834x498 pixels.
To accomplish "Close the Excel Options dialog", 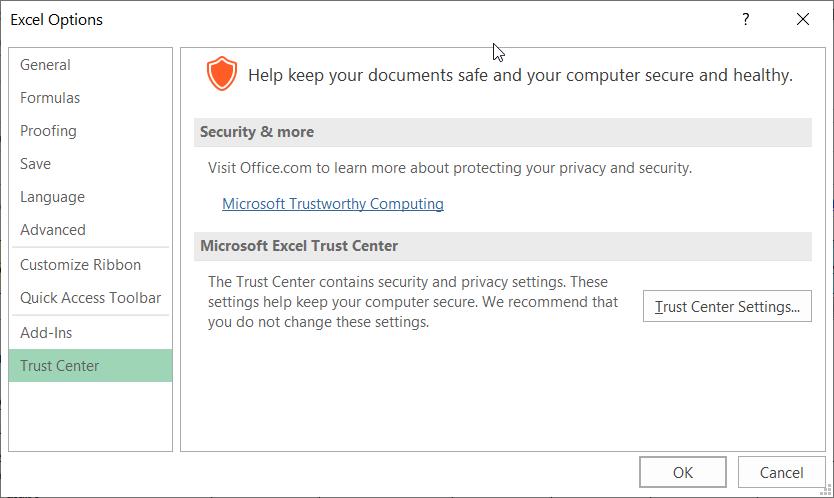I will [x=803, y=19].
